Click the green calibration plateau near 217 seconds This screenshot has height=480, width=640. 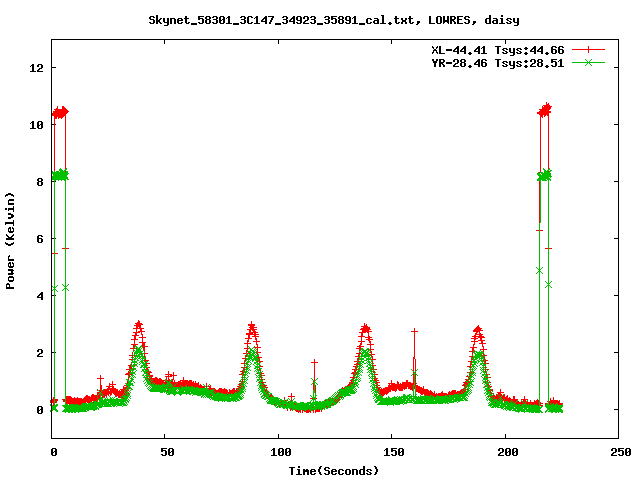point(544,176)
